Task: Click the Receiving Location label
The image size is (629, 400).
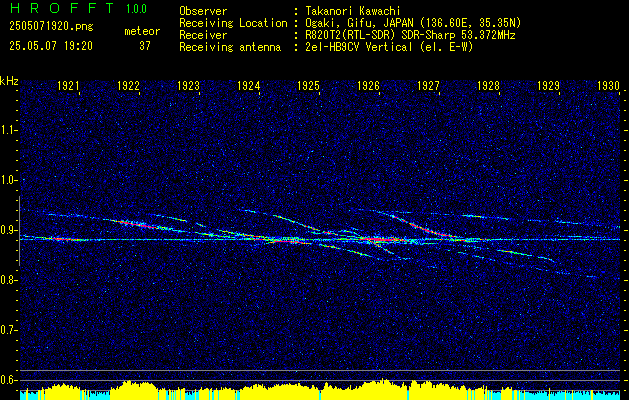Action: tap(233, 23)
